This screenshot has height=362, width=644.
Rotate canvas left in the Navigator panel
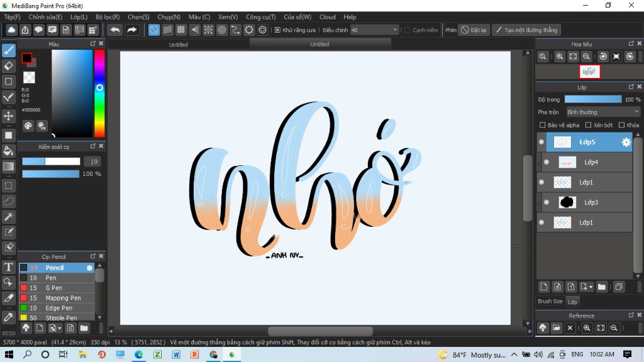pos(603,57)
